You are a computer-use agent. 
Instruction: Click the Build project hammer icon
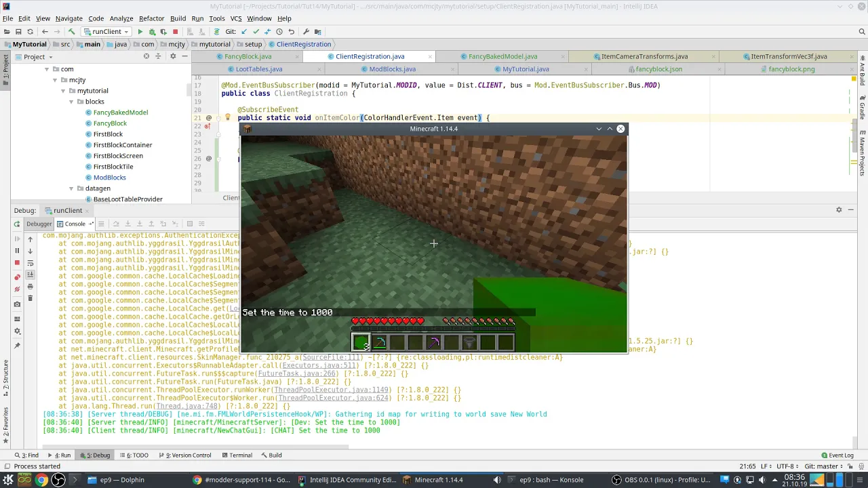click(x=71, y=32)
